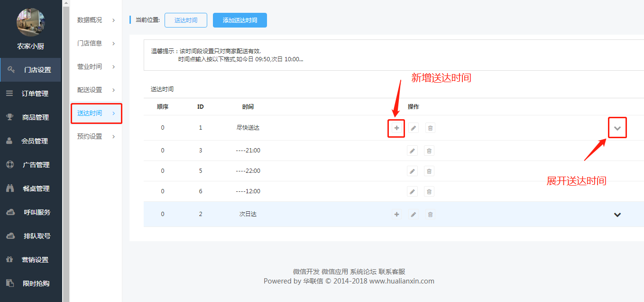This screenshot has height=302, width=644.
Task: Open 商品管理 in the sidebar
Action: (30, 117)
